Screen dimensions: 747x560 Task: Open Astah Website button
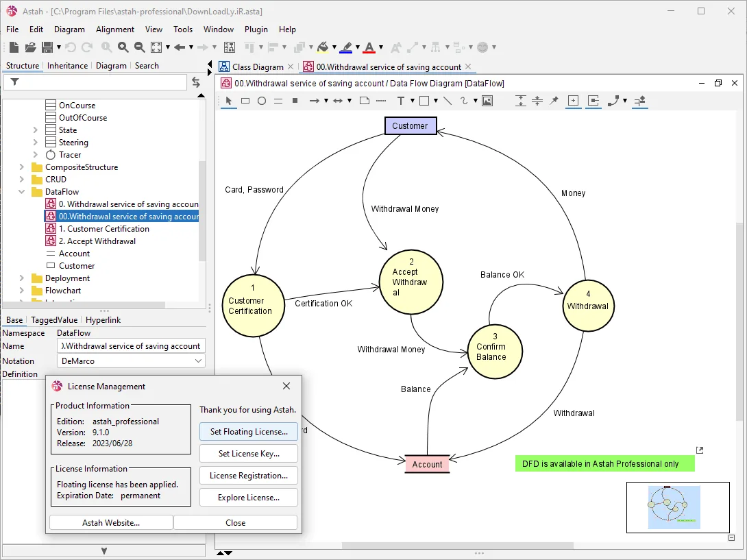111,523
